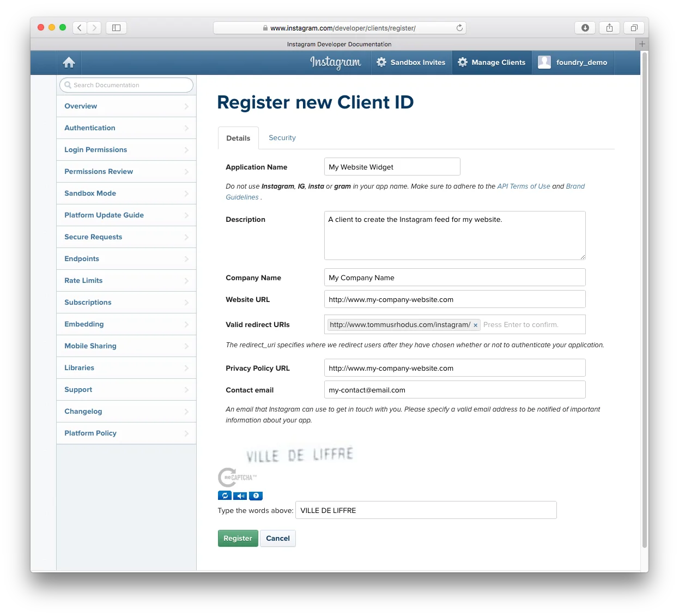This screenshot has height=616, width=679.
Task: Click Contact email field
Action: pos(455,390)
